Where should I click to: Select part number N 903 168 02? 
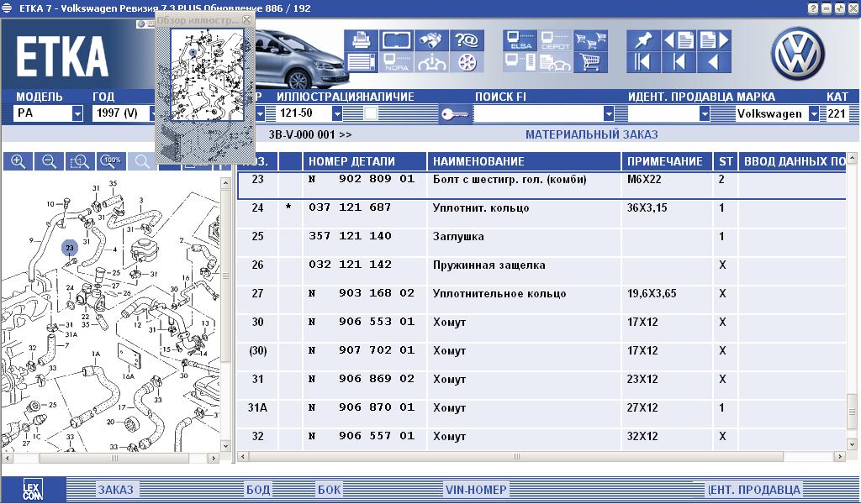click(362, 293)
